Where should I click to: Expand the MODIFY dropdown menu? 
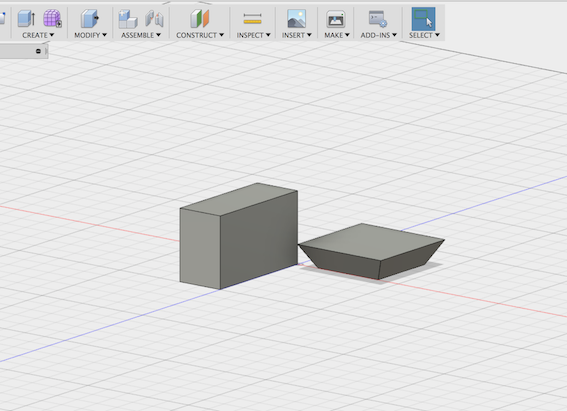coord(90,35)
